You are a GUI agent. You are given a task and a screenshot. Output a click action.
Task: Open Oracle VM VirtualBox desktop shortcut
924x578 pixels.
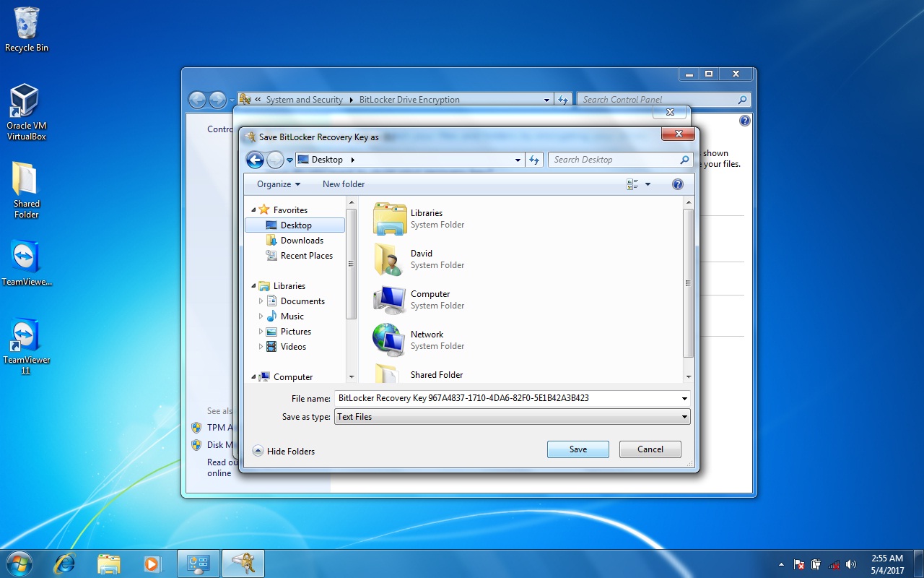click(x=26, y=112)
